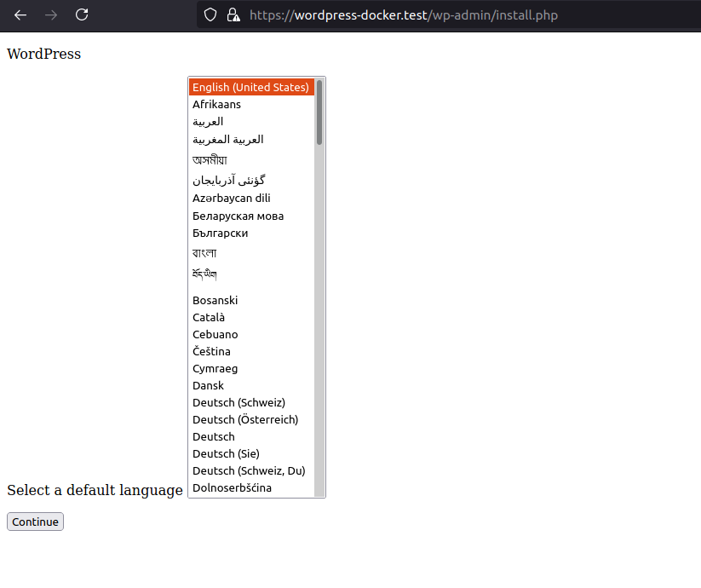Select Afrikaans from the language list
Viewport: 701px width, 588px height.
tap(252, 104)
